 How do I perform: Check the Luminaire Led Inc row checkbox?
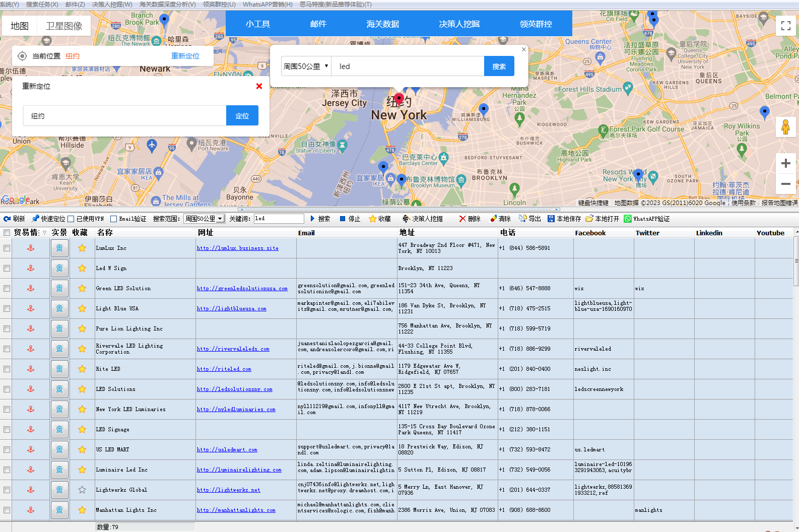click(x=7, y=470)
